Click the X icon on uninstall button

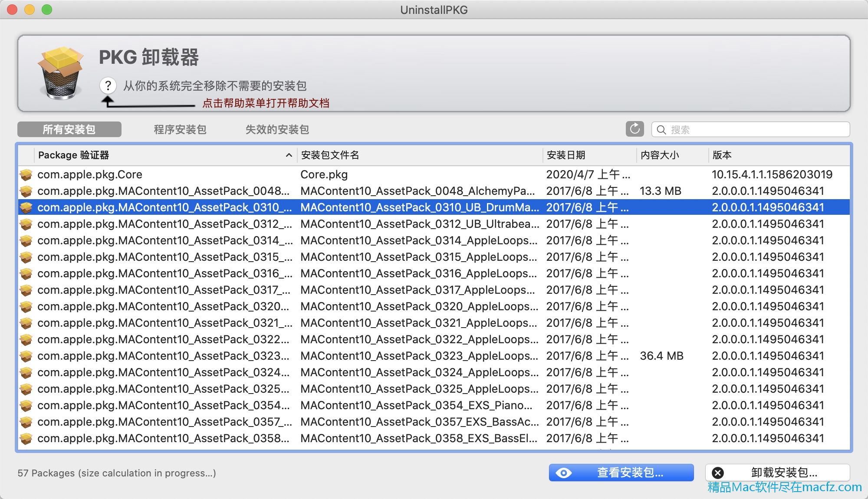718,473
